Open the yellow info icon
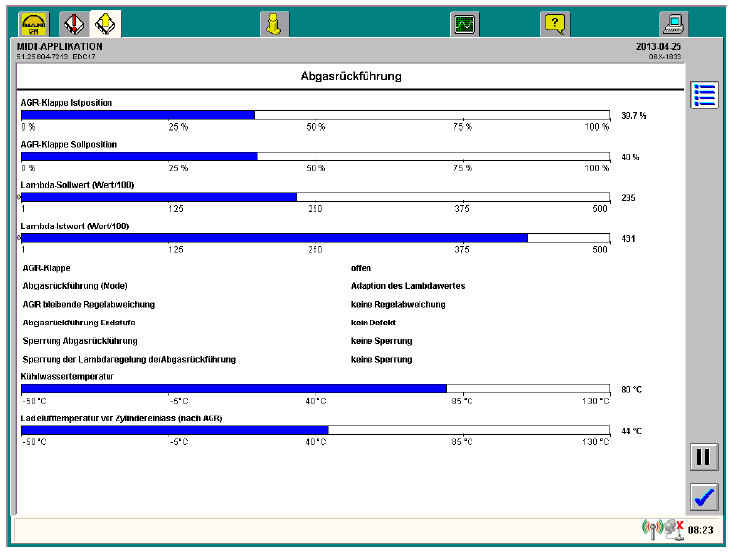Image resolution: width=731 pixels, height=553 pixels. click(273, 23)
